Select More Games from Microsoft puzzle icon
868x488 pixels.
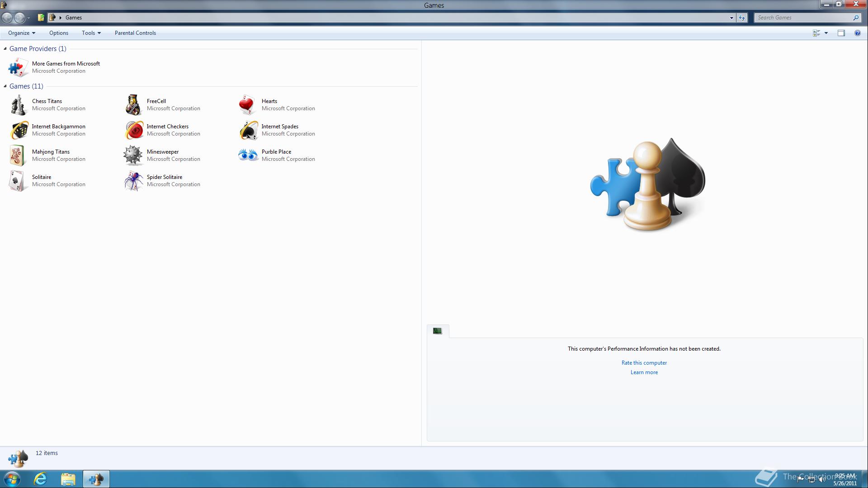tap(19, 67)
